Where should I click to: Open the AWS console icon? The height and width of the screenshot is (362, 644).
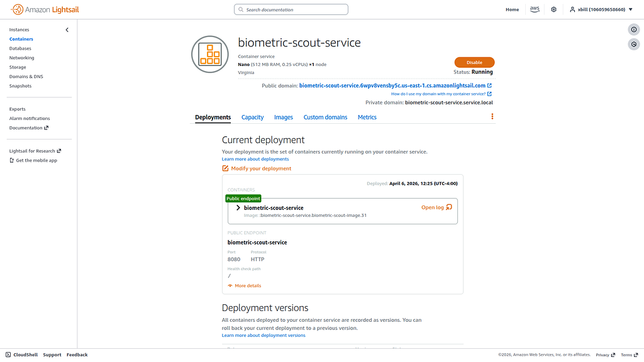pos(535,9)
